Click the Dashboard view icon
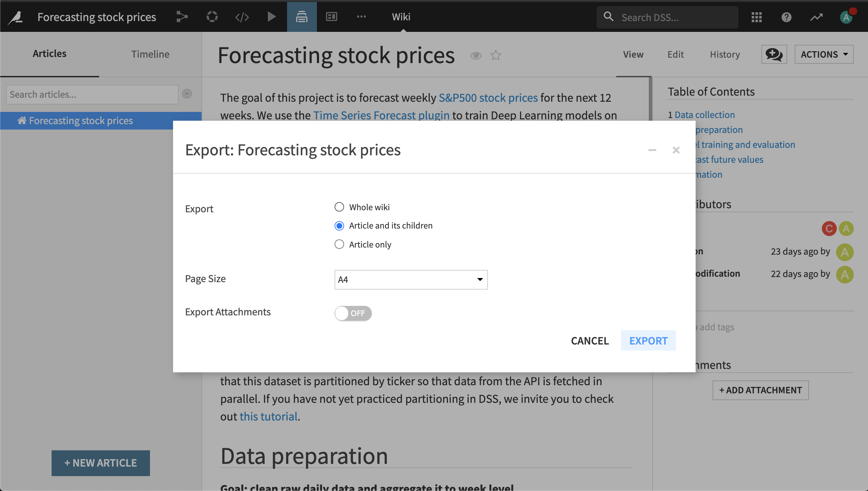868x491 pixels. [x=333, y=16]
